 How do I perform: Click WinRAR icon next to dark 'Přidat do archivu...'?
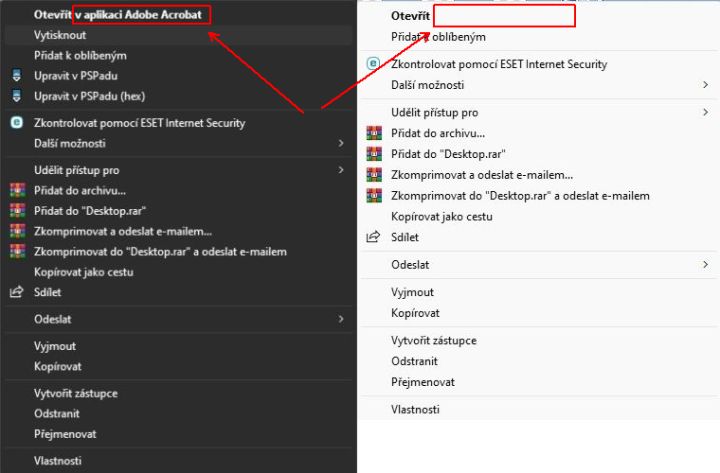pyautogui.click(x=17, y=190)
